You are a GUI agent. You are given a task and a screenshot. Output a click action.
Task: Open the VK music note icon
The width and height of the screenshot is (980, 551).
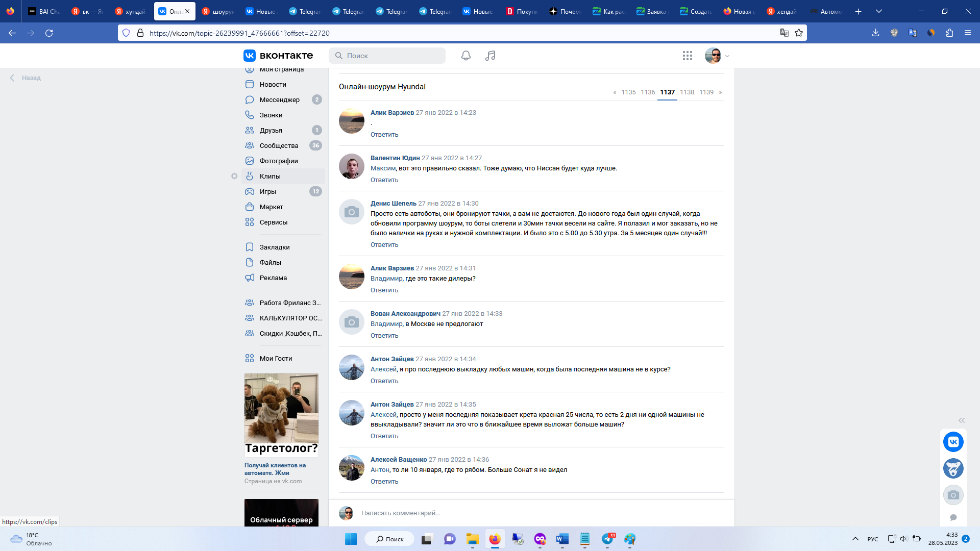(490, 56)
